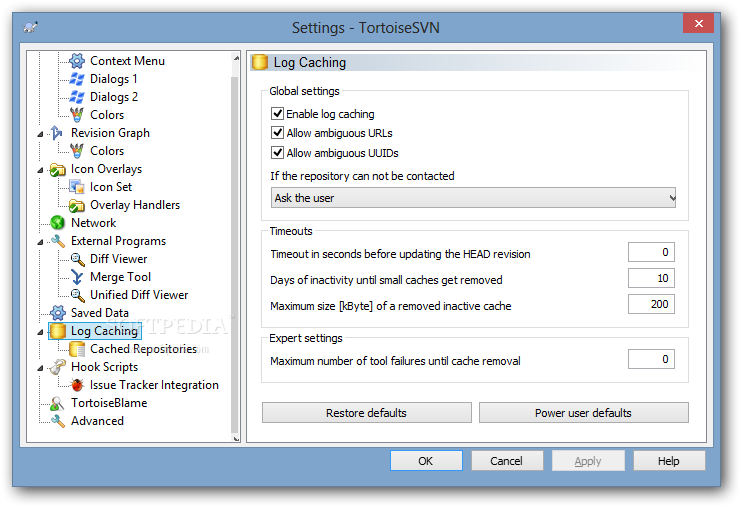Click the Hook Scripts icon
The image size is (741, 507).
[57, 367]
